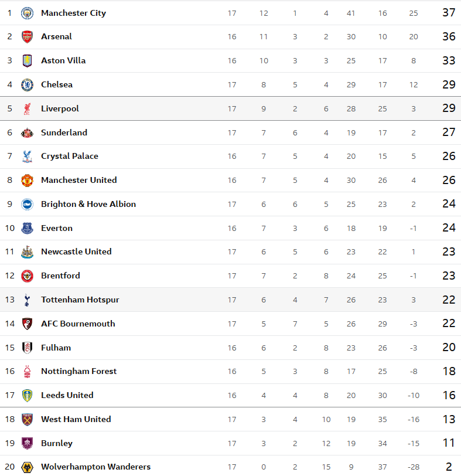Open the Tottenham Hotspur team page
Viewport: 461px width, 476px height.
80,300
